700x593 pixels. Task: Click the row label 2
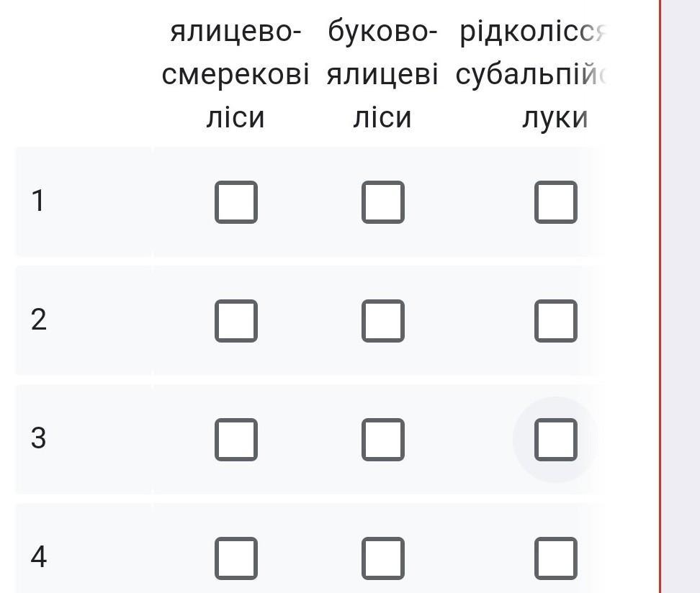click(x=39, y=320)
